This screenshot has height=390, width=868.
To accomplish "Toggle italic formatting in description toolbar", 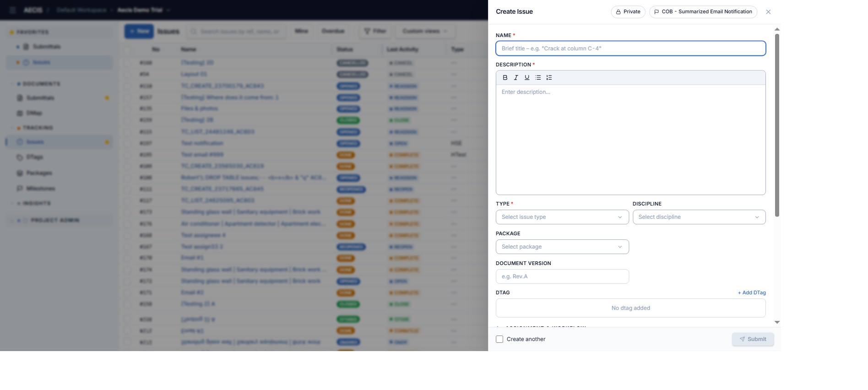I will (516, 78).
